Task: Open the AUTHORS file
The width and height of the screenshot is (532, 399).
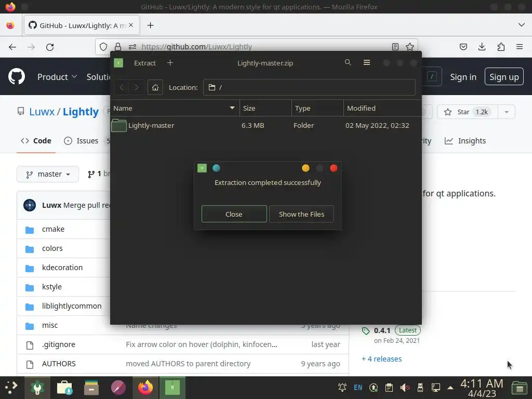Action: click(x=59, y=364)
